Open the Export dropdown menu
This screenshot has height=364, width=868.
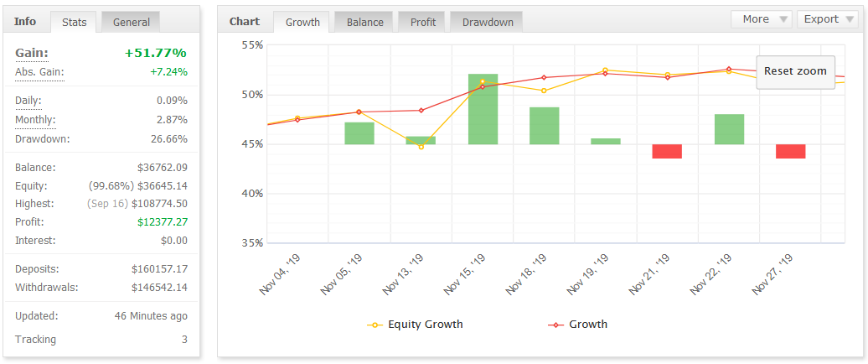828,18
